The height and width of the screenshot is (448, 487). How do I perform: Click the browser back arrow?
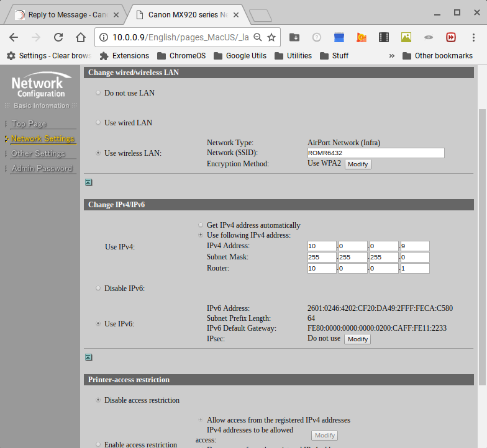14,37
